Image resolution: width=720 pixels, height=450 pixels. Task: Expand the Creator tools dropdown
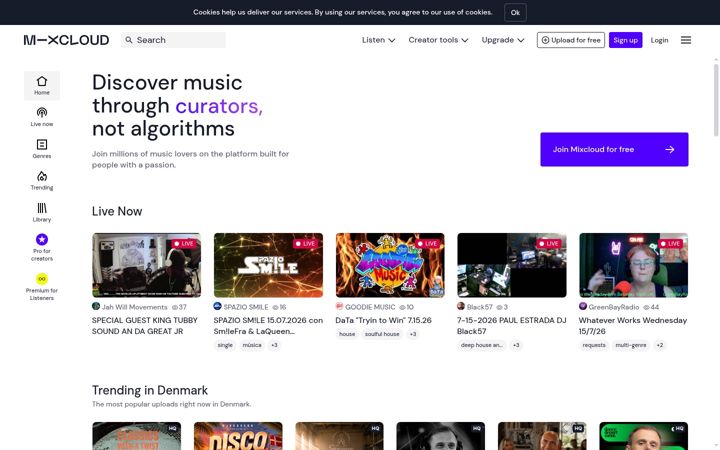point(439,40)
